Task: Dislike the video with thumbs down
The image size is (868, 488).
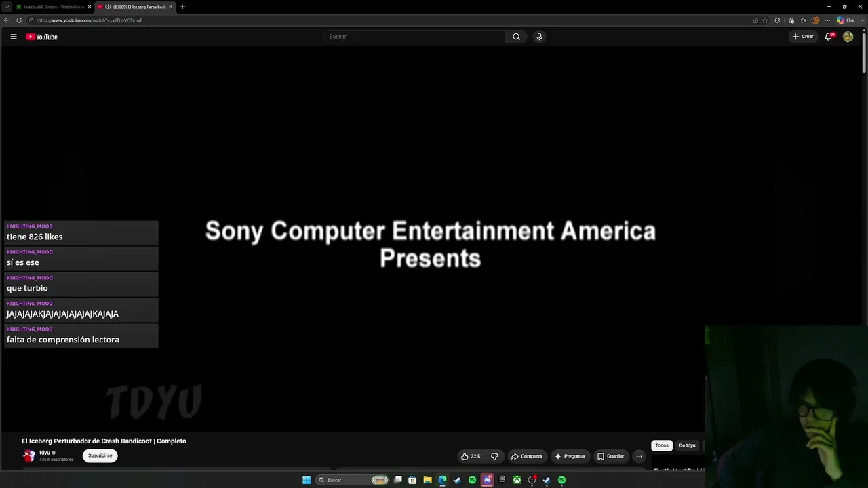Action: pos(494,456)
